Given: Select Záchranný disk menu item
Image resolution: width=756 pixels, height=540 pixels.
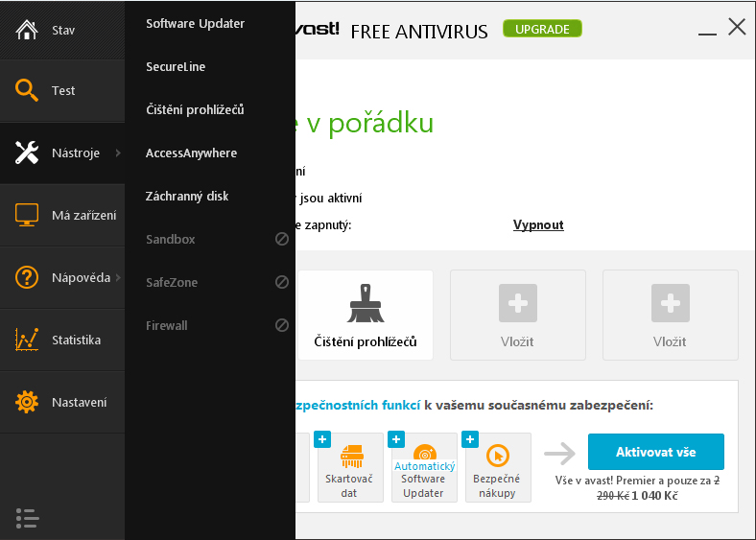Looking at the screenshot, I should point(187,196).
